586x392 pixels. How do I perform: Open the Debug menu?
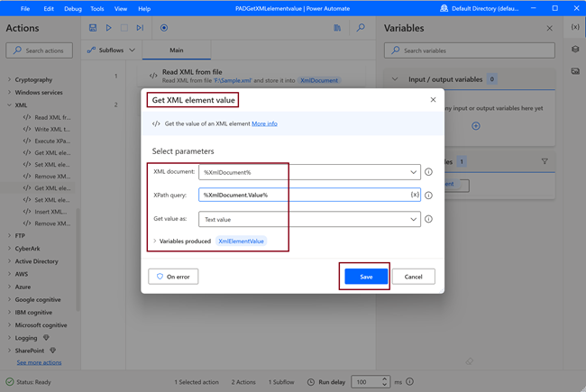click(72, 8)
